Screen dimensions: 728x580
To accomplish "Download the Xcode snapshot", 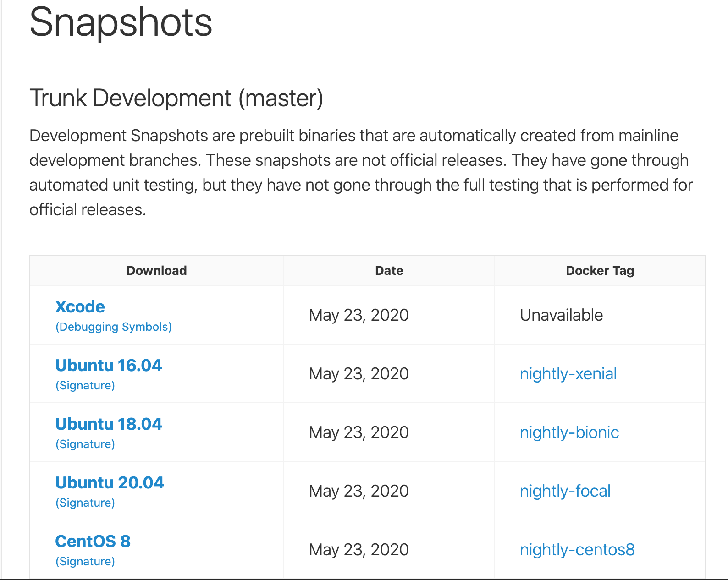I will (x=80, y=306).
